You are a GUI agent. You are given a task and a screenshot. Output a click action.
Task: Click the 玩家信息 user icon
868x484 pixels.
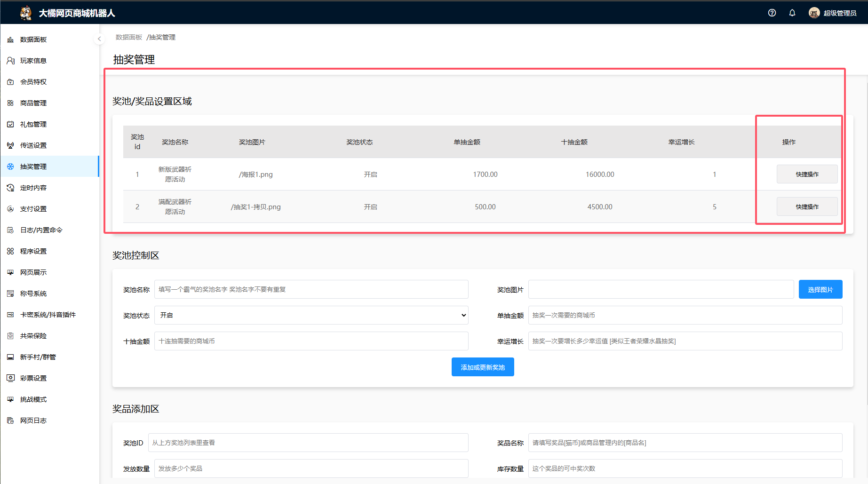pyautogui.click(x=10, y=61)
